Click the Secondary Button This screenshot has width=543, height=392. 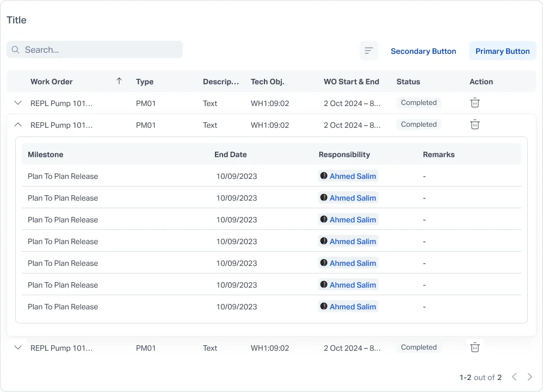coord(423,51)
